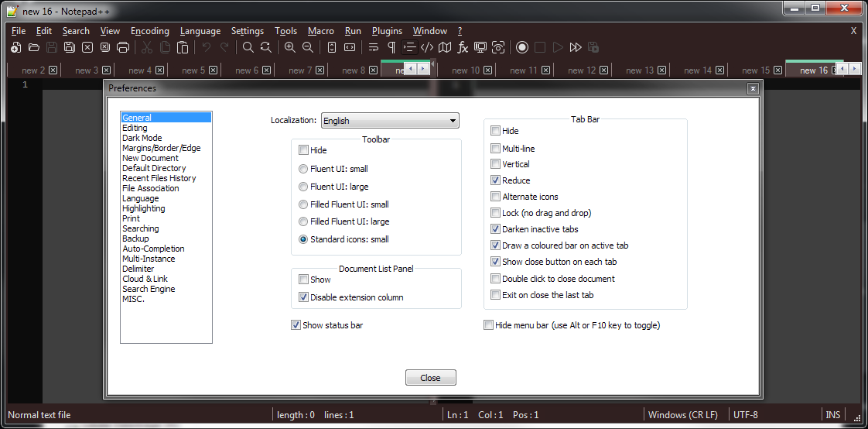This screenshot has width=868, height=429.
Task: Click Windows (CR LF) in status bar
Action: (x=683, y=414)
